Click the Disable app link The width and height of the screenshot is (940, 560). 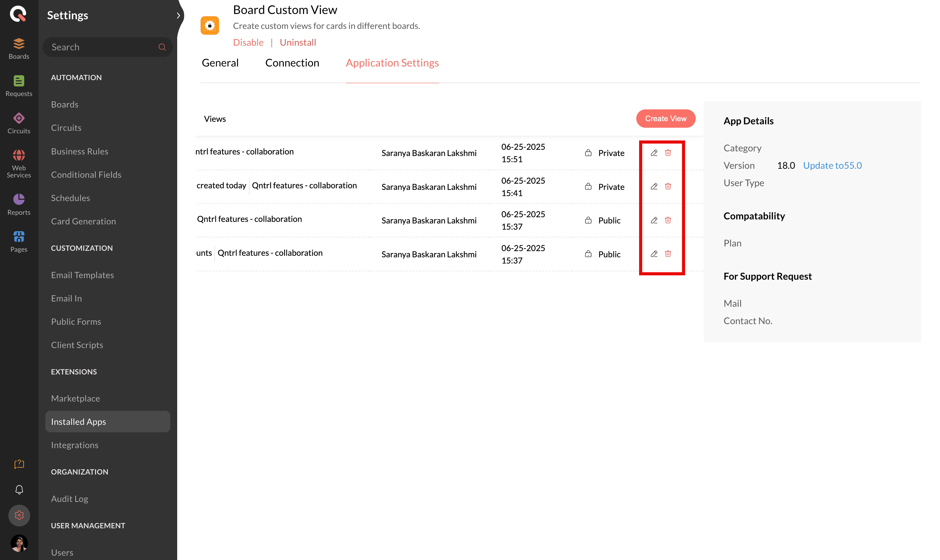click(x=248, y=42)
